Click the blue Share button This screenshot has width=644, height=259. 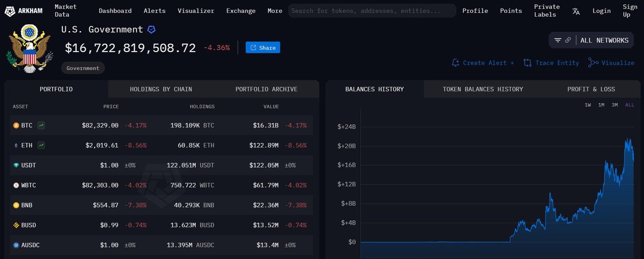click(x=263, y=48)
